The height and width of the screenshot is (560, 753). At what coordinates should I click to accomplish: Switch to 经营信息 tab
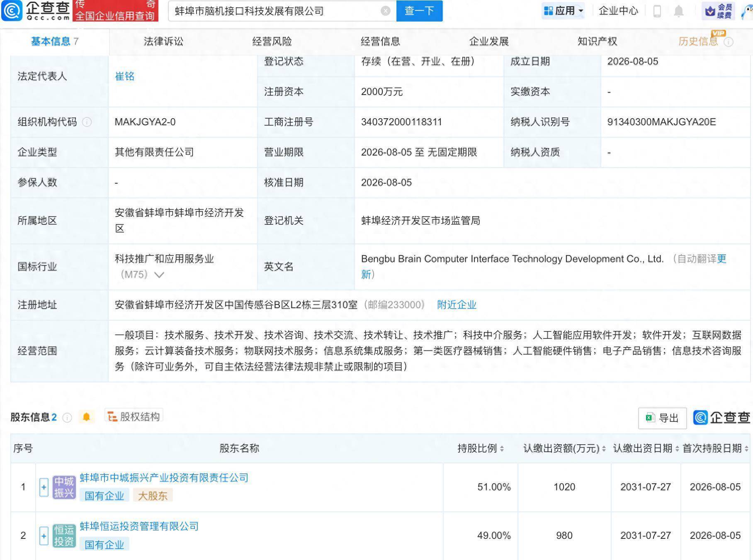(380, 41)
